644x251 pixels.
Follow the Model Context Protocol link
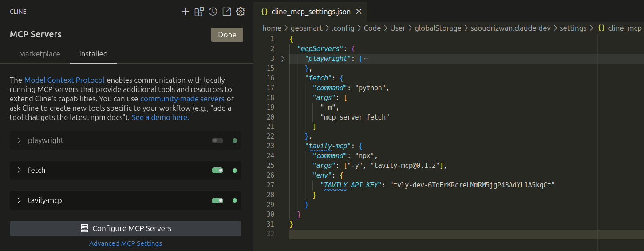pos(64,80)
